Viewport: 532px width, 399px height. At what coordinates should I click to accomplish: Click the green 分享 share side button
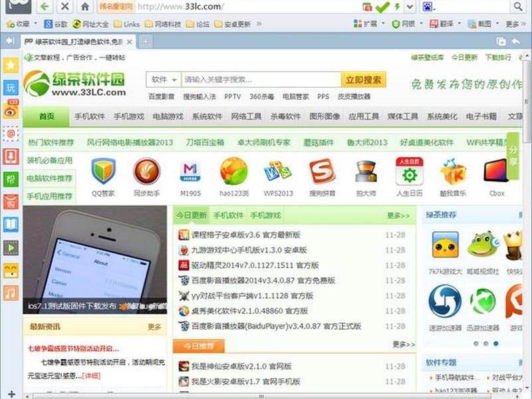pyautogui.click(x=513, y=156)
